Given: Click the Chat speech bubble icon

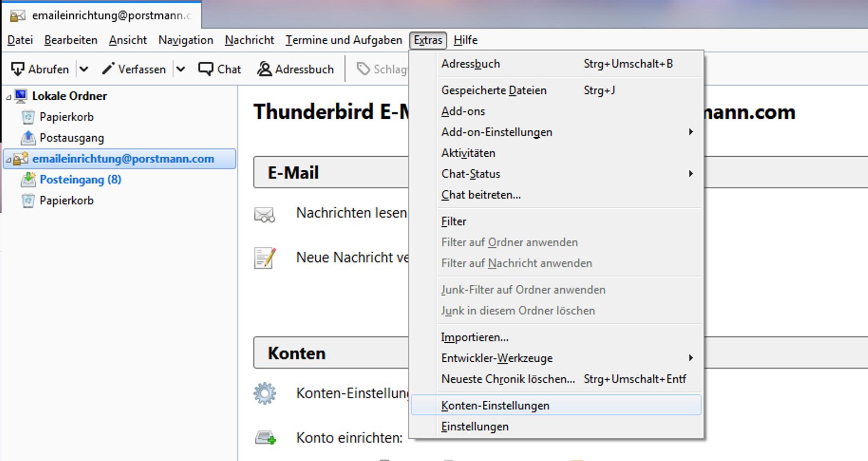Looking at the screenshot, I should [x=206, y=69].
